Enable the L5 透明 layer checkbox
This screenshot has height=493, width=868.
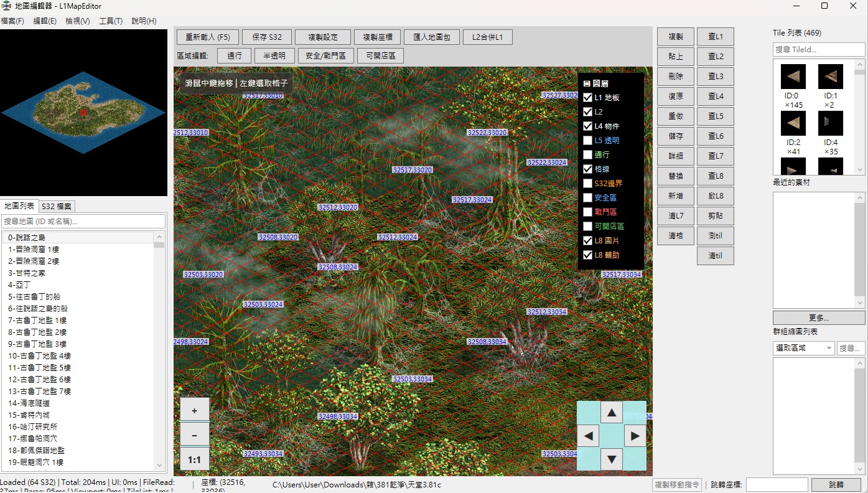(587, 141)
